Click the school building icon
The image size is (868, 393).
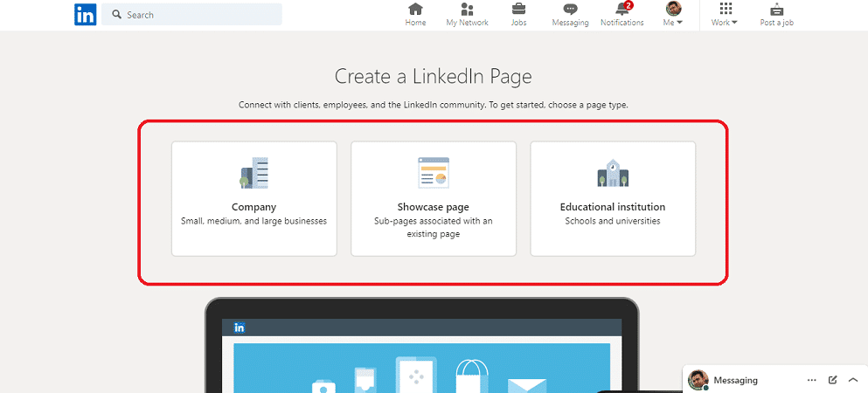point(613,173)
